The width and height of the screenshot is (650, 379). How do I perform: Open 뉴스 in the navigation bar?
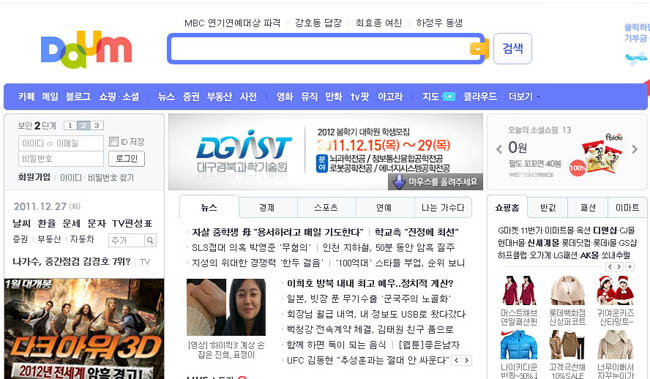click(x=166, y=97)
